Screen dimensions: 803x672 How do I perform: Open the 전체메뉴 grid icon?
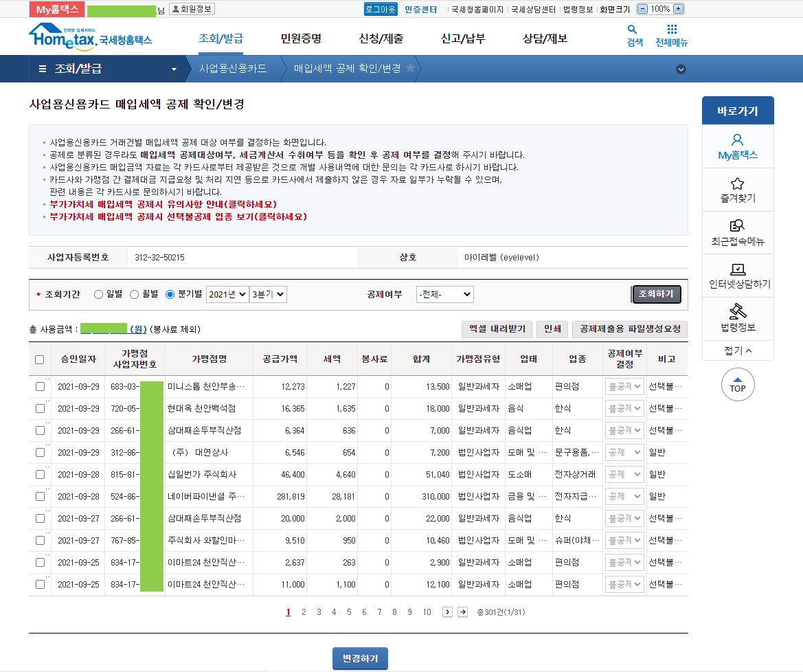click(672, 30)
